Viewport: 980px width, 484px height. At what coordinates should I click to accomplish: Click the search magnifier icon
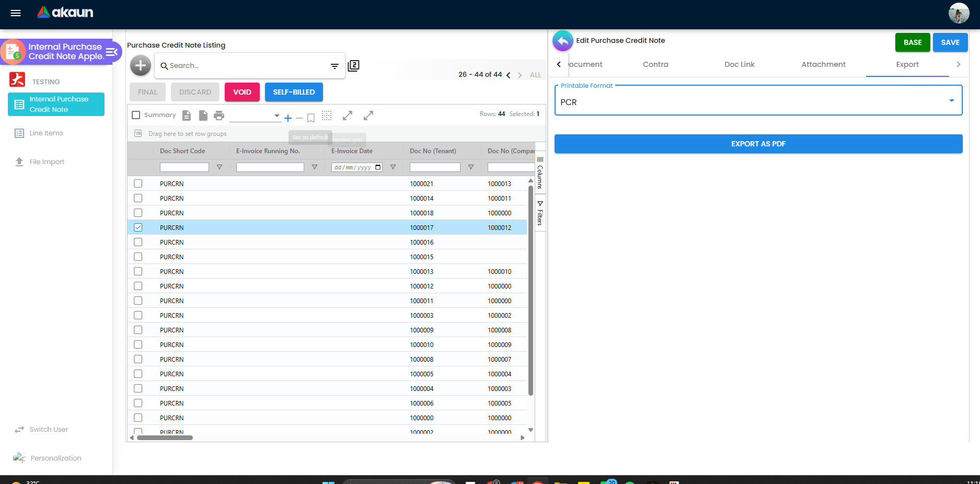(x=164, y=66)
